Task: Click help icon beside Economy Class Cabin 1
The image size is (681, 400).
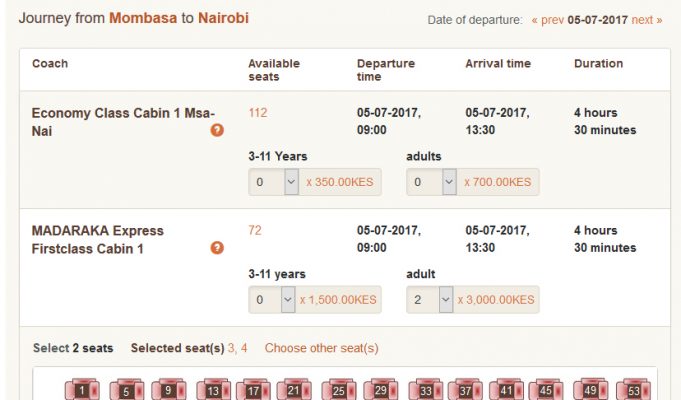Action: pyautogui.click(x=217, y=130)
